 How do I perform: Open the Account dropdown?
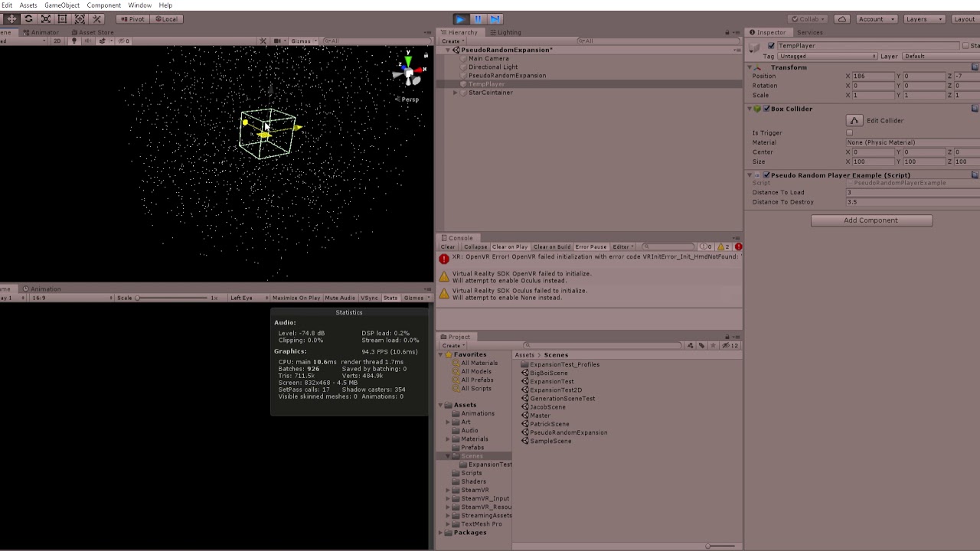(876, 18)
